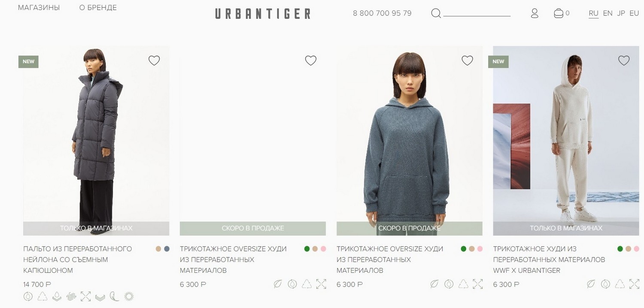Favorite the blue-gray hoodie with the heart

(467, 60)
